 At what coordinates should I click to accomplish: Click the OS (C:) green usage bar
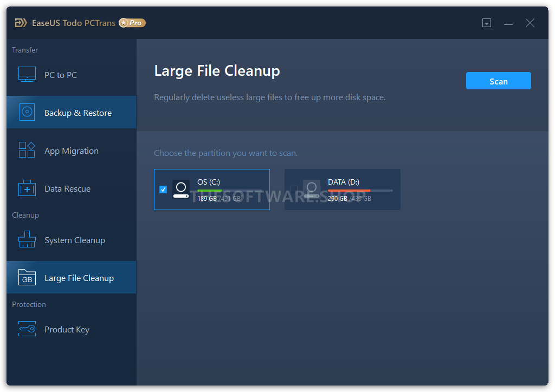[x=210, y=191]
